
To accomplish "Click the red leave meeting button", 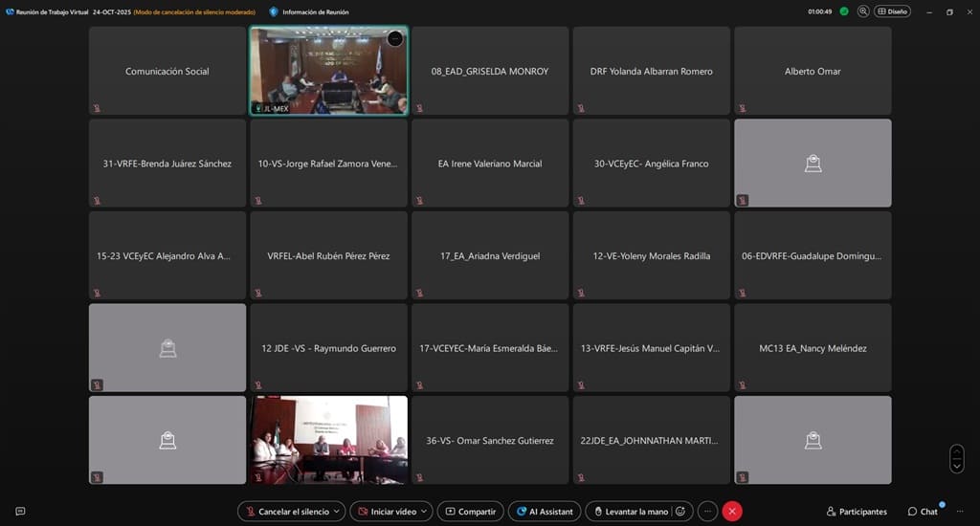I will (x=732, y=512).
